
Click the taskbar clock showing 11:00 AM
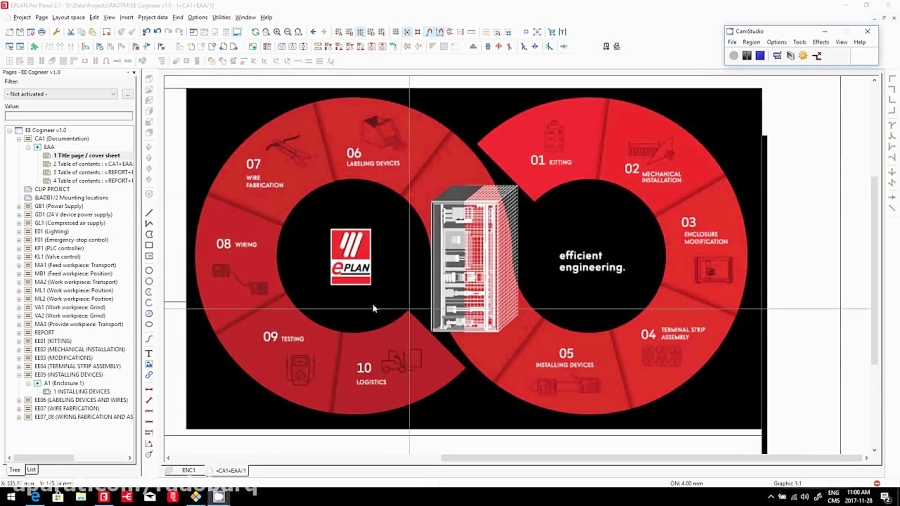tap(859, 493)
